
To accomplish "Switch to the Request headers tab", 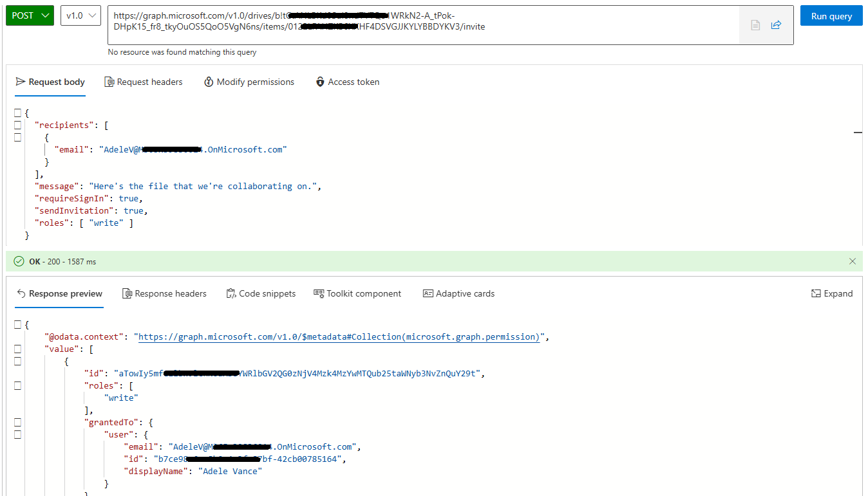I will 144,82.
